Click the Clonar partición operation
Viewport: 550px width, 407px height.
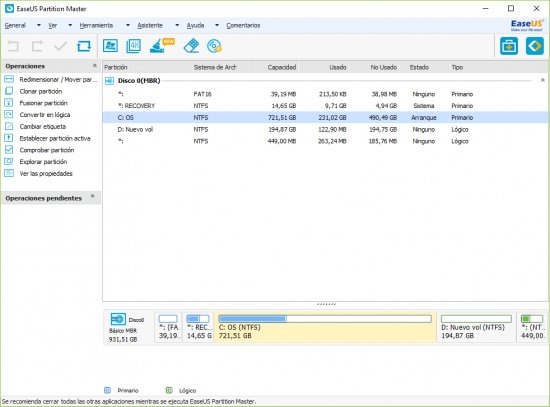[x=41, y=91]
